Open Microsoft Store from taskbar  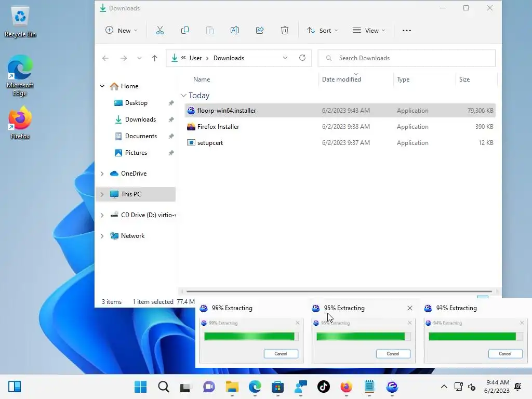tap(277, 387)
